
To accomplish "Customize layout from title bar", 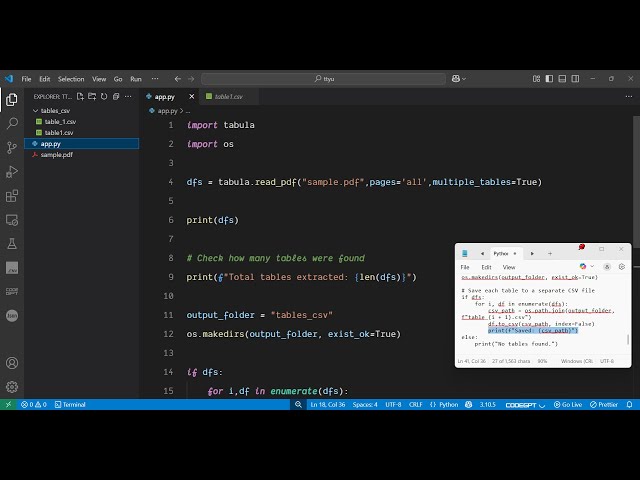I will (536, 79).
